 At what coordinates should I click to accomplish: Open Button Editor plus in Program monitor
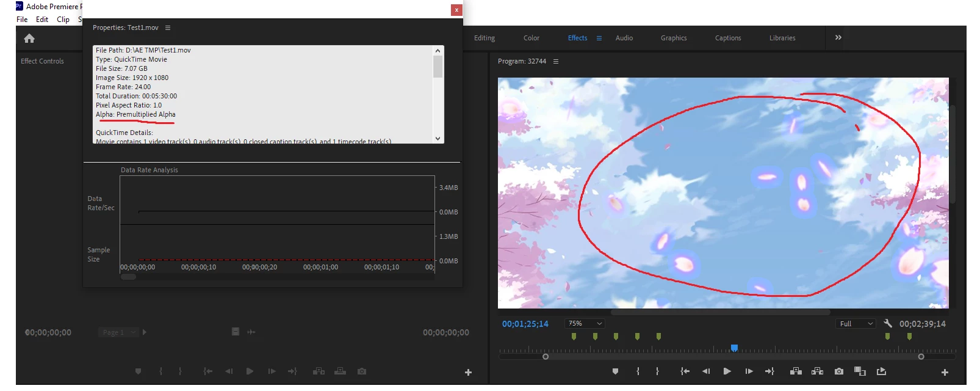[x=945, y=372]
